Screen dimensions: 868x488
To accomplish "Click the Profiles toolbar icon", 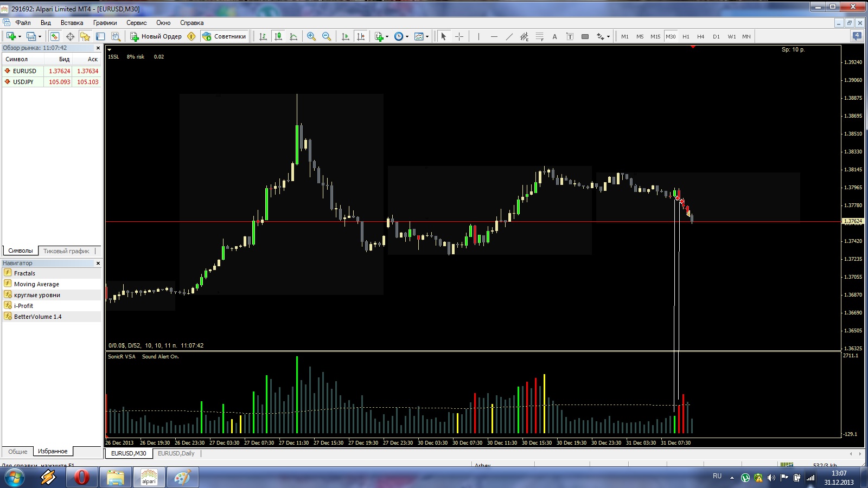I will [31, 36].
